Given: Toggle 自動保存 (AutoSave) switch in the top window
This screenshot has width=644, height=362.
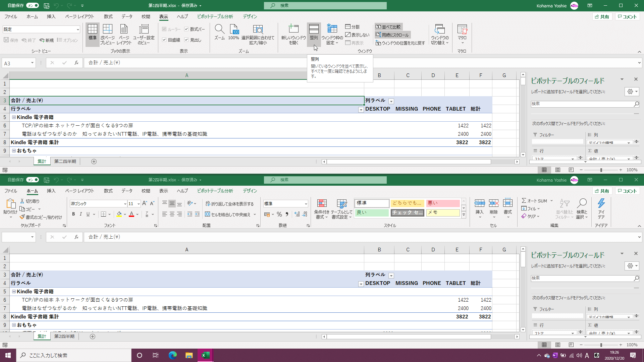Looking at the screenshot, I should coord(33,5).
